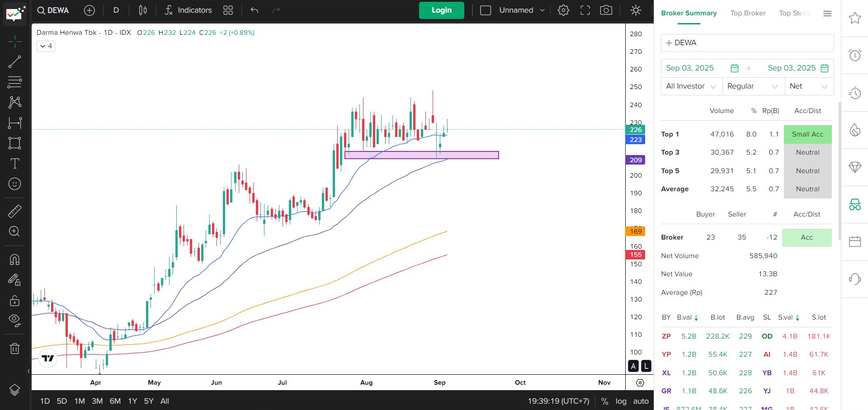Screen dimensions: 868x410
Task: Click the DEWA stock input field
Action: (x=747, y=43)
